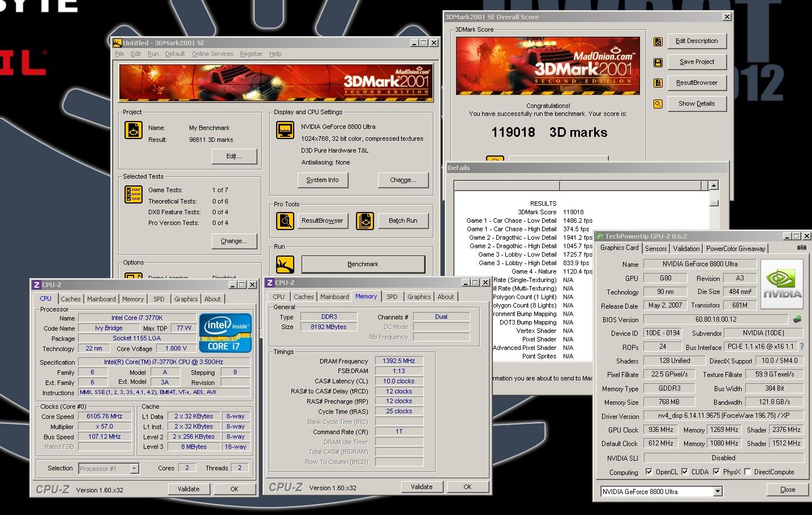Screen dimensions: 812x515
Task: Open the GeForce 8800 Ultra GPU dropdown
Action: [x=718, y=492]
